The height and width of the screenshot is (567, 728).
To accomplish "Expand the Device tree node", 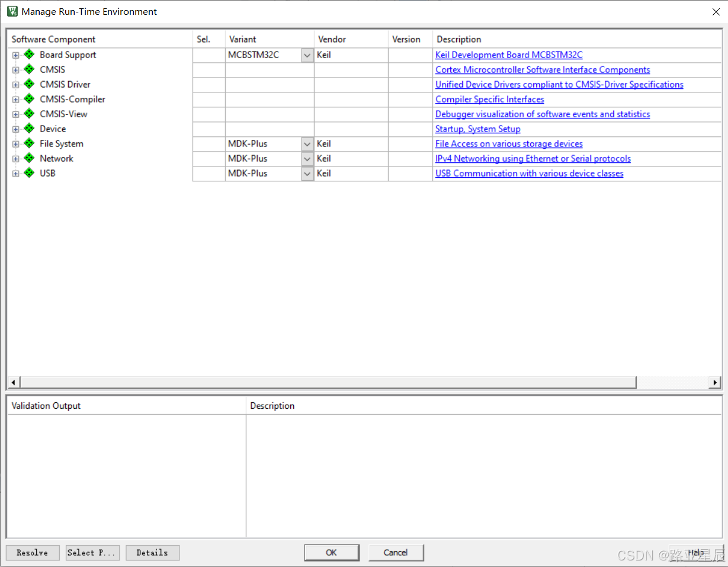I will click(x=16, y=129).
